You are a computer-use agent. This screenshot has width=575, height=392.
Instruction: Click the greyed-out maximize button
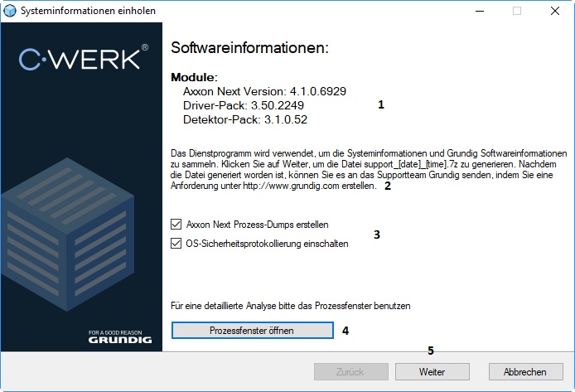(517, 11)
